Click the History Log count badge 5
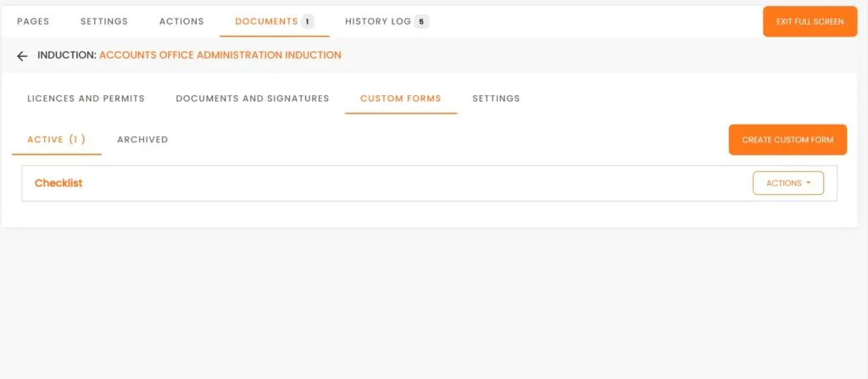This screenshot has height=379, width=868. (421, 21)
